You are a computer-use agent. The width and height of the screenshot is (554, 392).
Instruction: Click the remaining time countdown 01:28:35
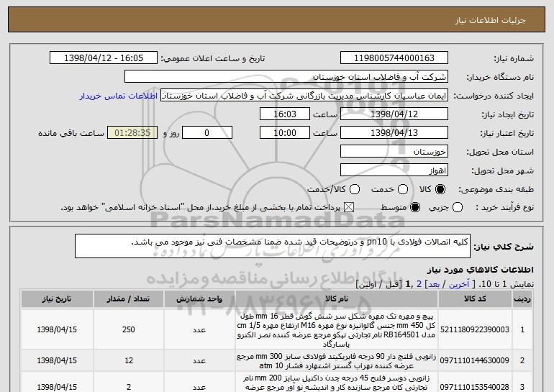point(132,133)
